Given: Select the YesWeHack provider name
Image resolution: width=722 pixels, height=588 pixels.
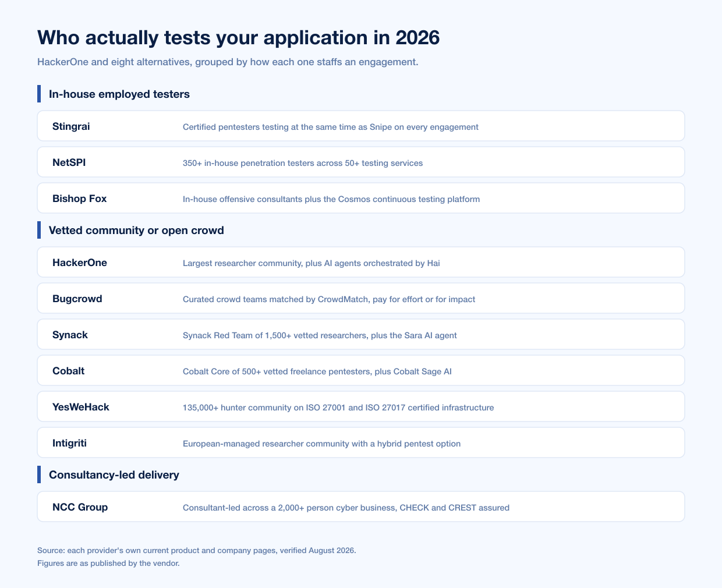Looking at the screenshot, I should [81, 407].
